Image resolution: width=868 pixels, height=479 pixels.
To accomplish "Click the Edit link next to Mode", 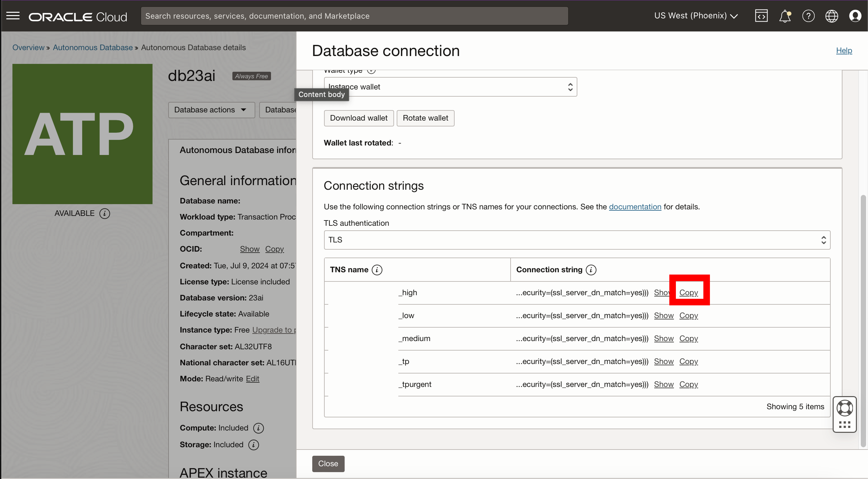I will coord(253,379).
